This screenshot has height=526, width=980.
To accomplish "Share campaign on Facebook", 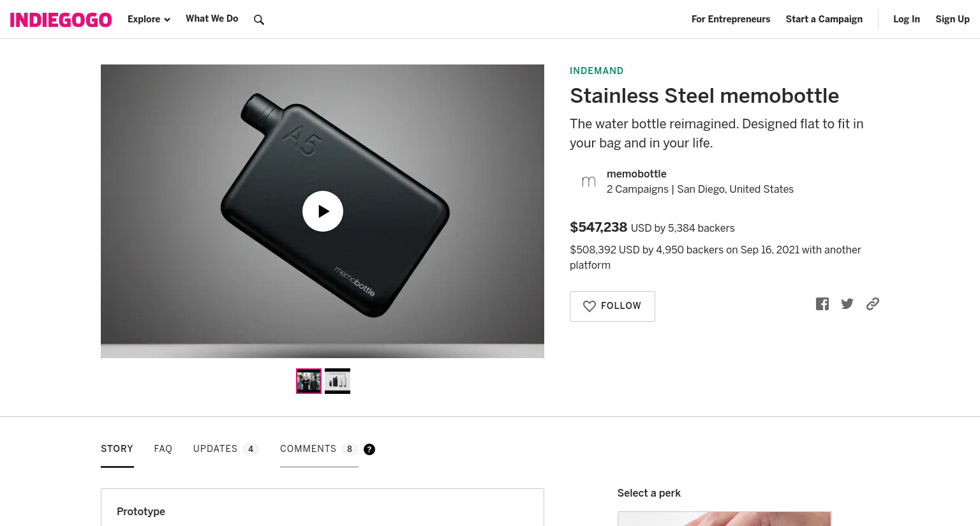I will pos(822,304).
